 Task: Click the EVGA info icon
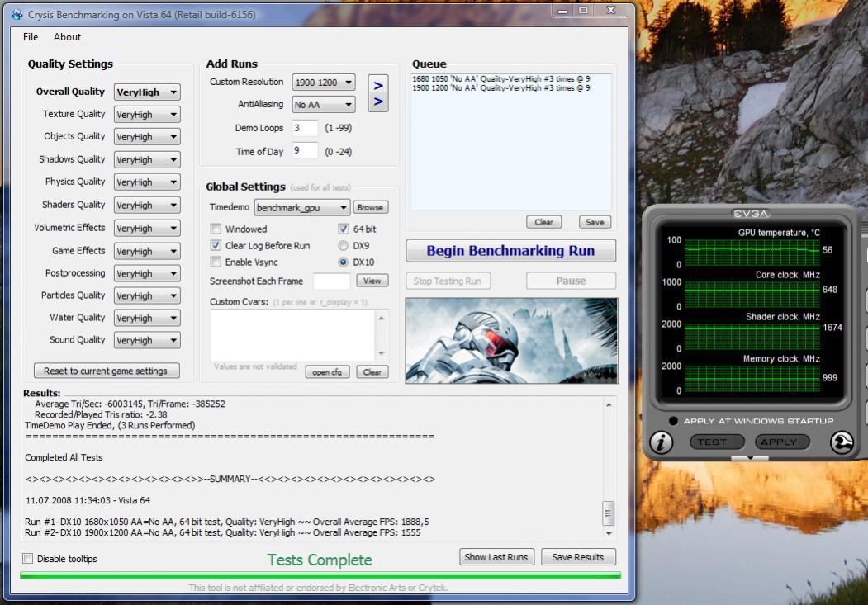(x=661, y=442)
